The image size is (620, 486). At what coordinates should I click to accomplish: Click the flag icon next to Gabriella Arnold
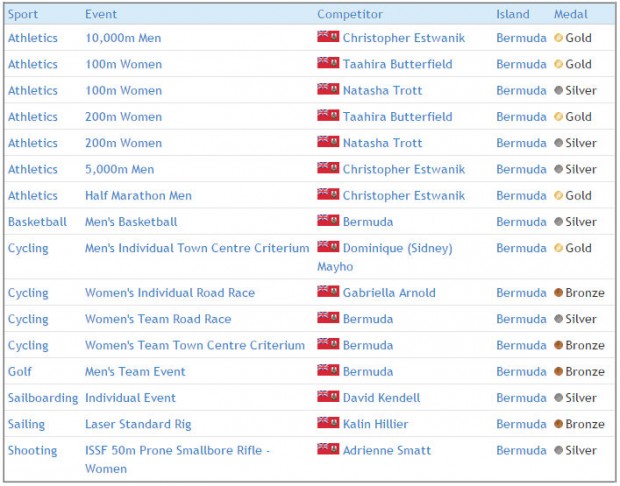point(327,292)
